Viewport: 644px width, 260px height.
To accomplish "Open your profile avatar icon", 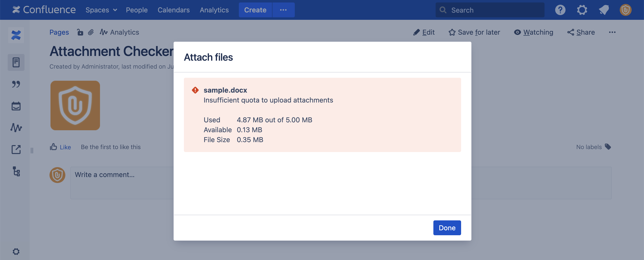I will [x=625, y=10].
